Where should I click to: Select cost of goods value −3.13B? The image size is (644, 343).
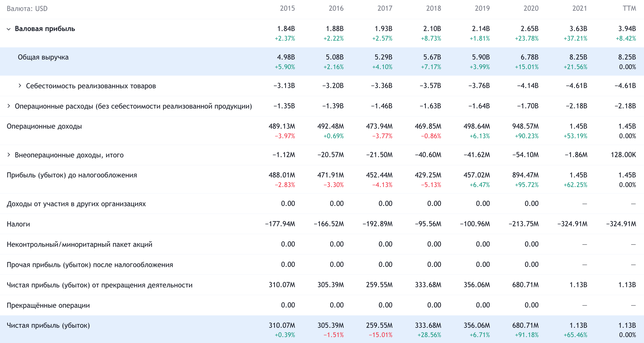(284, 86)
